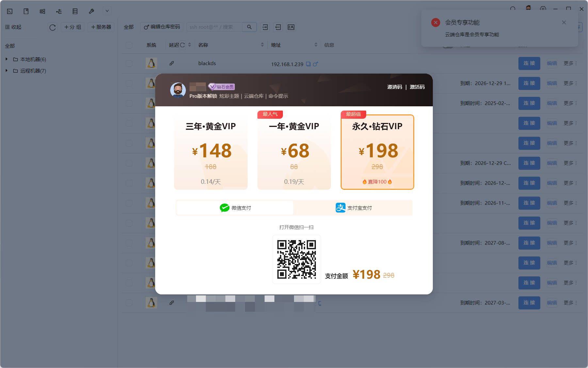Click the link icon in blackds row

[171, 63]
